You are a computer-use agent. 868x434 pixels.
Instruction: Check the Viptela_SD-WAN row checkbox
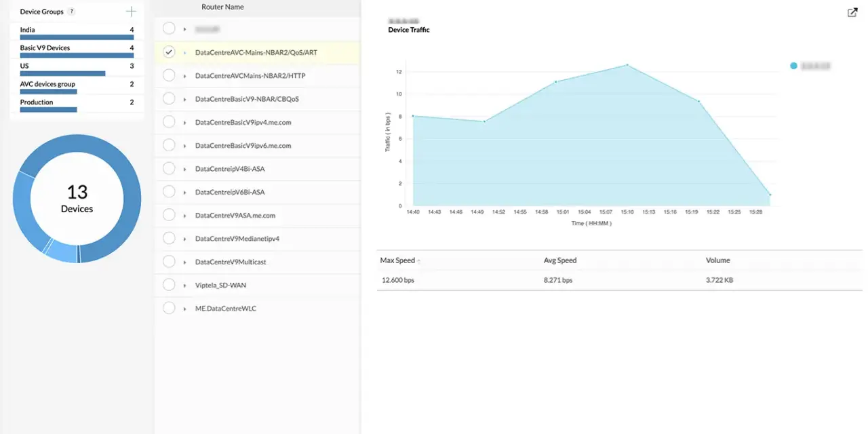click(169, 285)
